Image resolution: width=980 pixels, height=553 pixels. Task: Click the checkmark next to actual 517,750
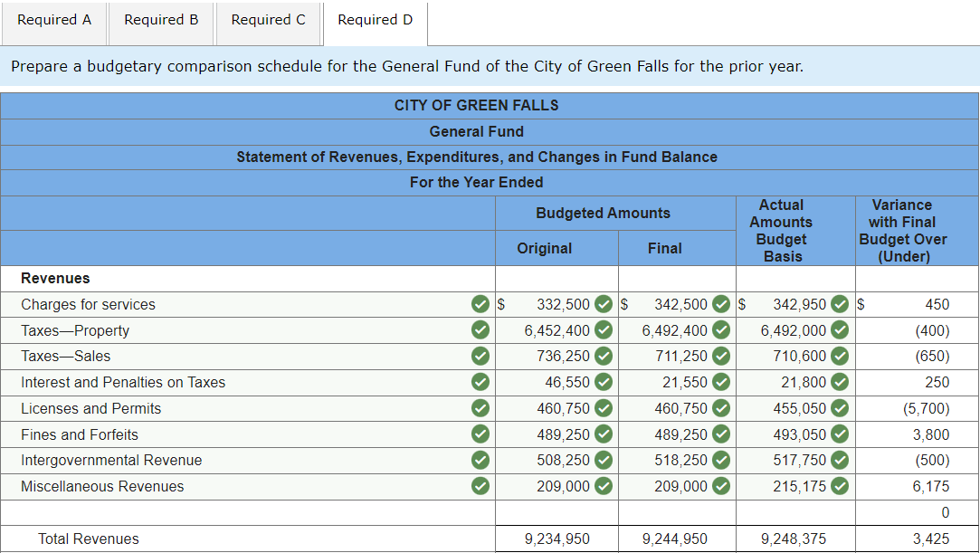(x=840, y=460)
